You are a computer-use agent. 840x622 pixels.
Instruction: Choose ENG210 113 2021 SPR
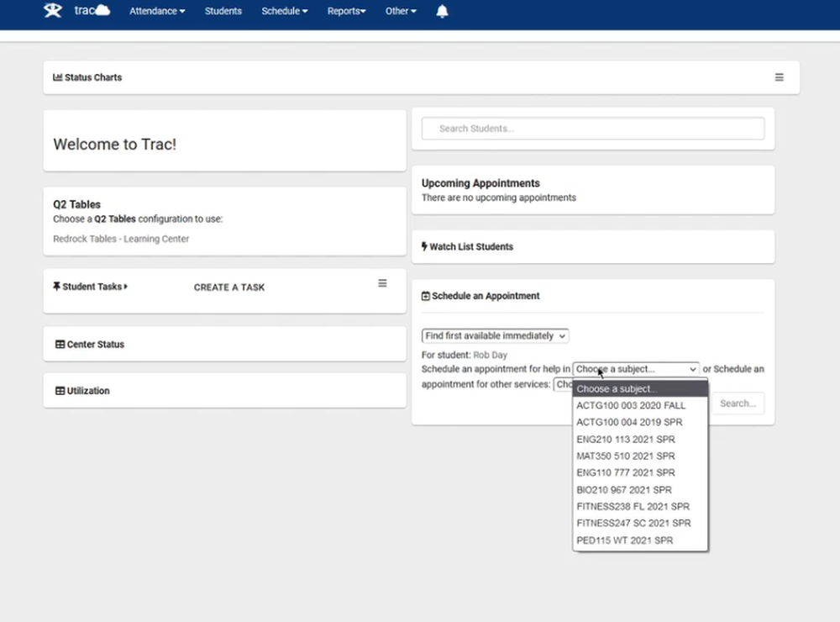pos(640,439)
